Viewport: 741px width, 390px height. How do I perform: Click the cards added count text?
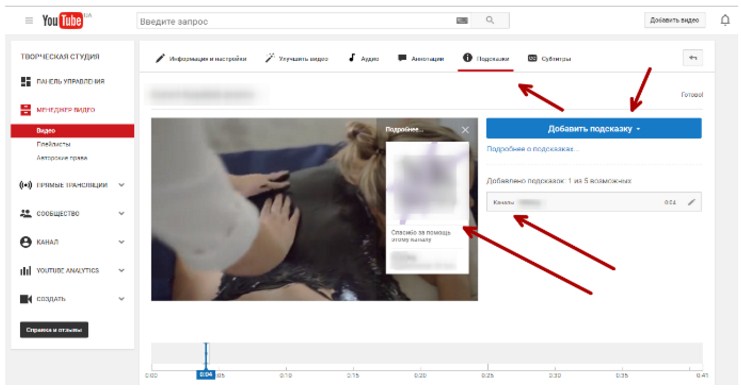pyautogui.click(x=559, y=181)
